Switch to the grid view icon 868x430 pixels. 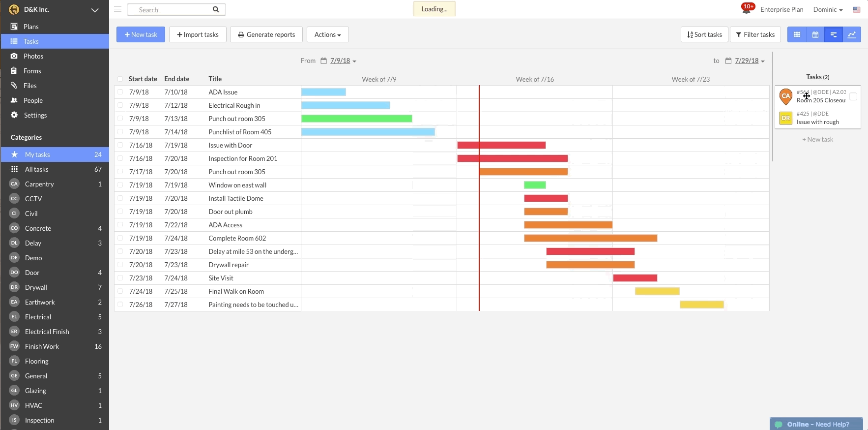click(x=797, y=34)
